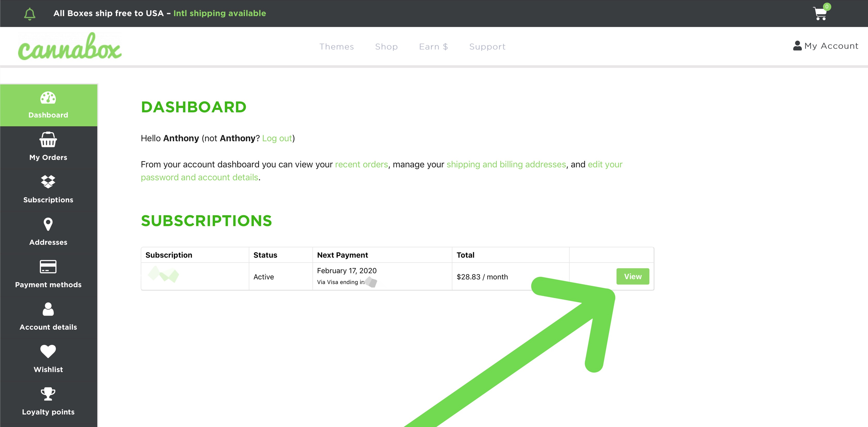Follow the Intl shipping available link
The width and height of the screenshot is (868, 427).
tap(220, 13)
